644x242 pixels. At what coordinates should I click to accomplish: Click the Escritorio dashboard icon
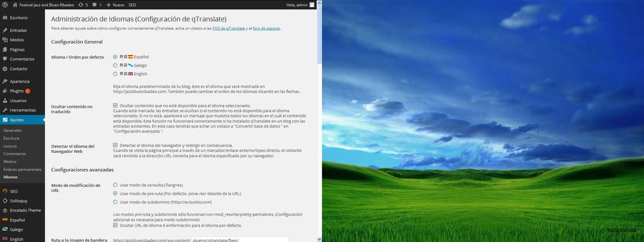point(5,18)
